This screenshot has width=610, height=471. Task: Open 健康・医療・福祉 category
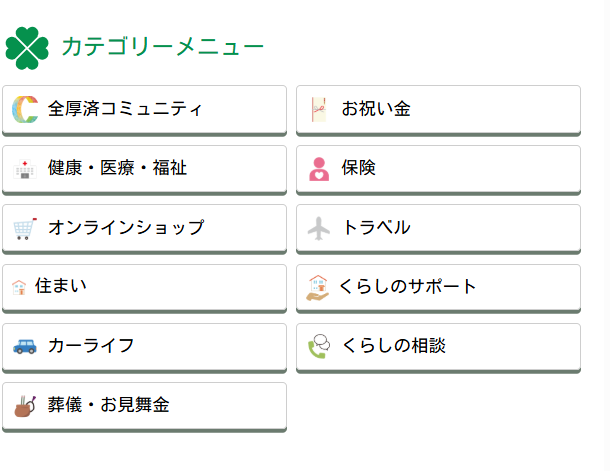click(x=117, y=168)
